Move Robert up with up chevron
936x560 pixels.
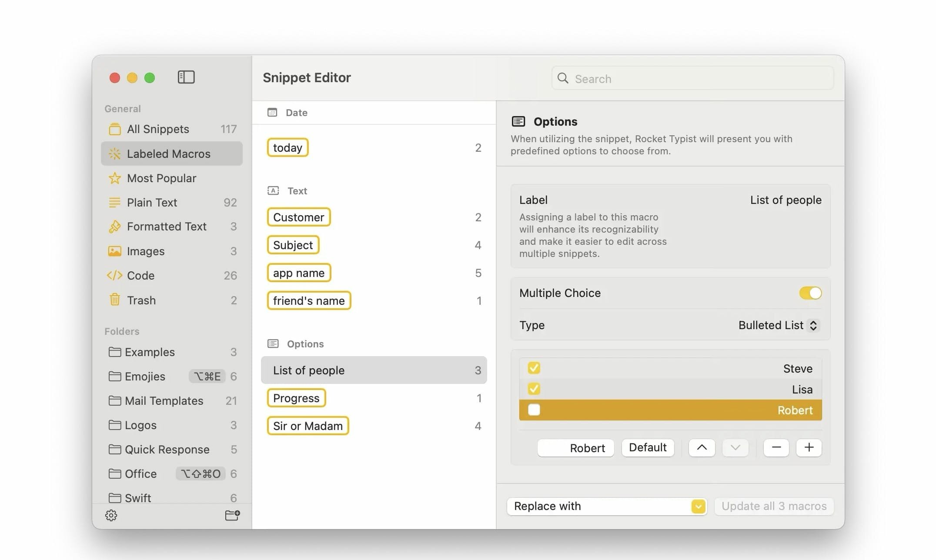702,447
